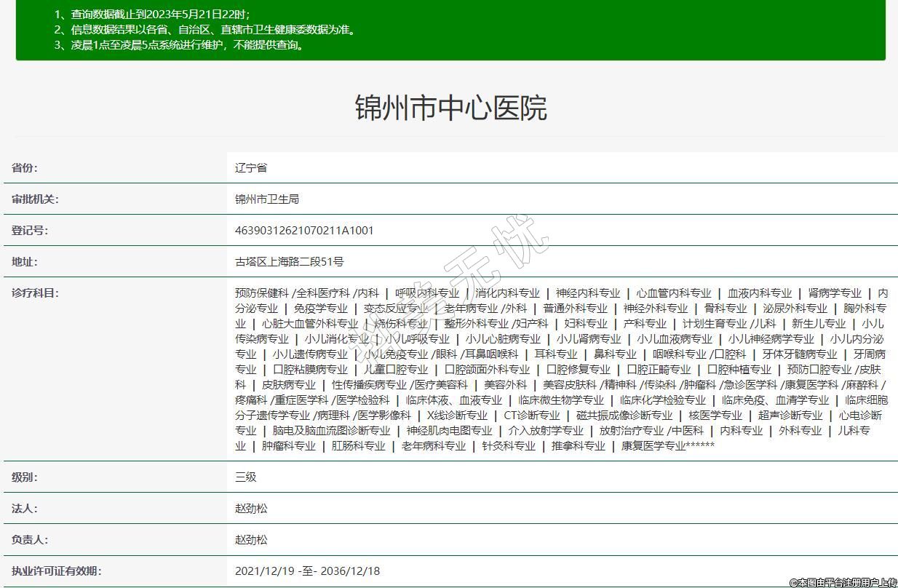Select registration number 46390312621070211A1001
This screenshot has width=898, height=588.
pos(304,231)
